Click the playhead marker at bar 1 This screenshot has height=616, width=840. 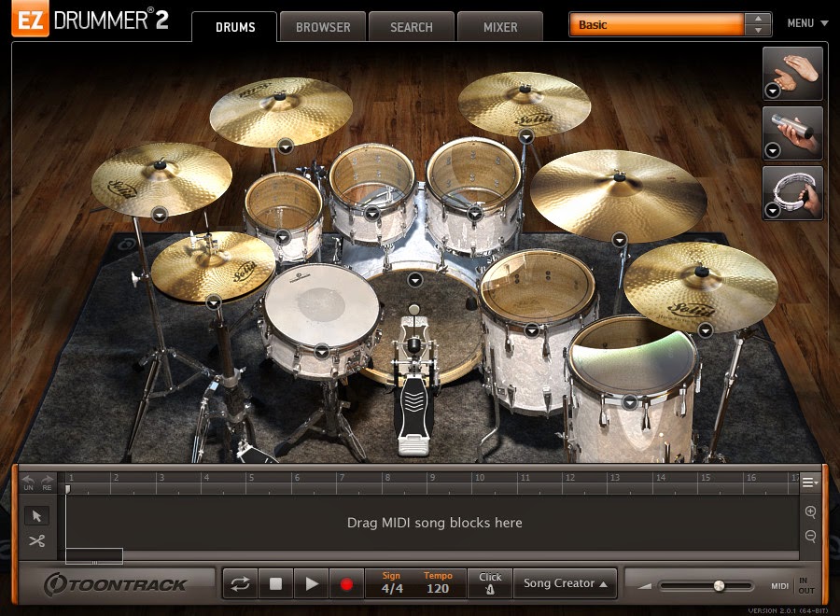pos(67,489)
